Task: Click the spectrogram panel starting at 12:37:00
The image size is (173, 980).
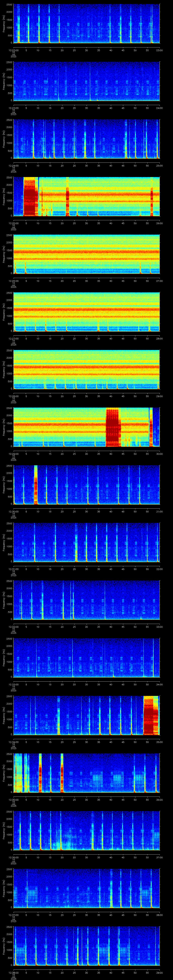Action: click(87, 888)
